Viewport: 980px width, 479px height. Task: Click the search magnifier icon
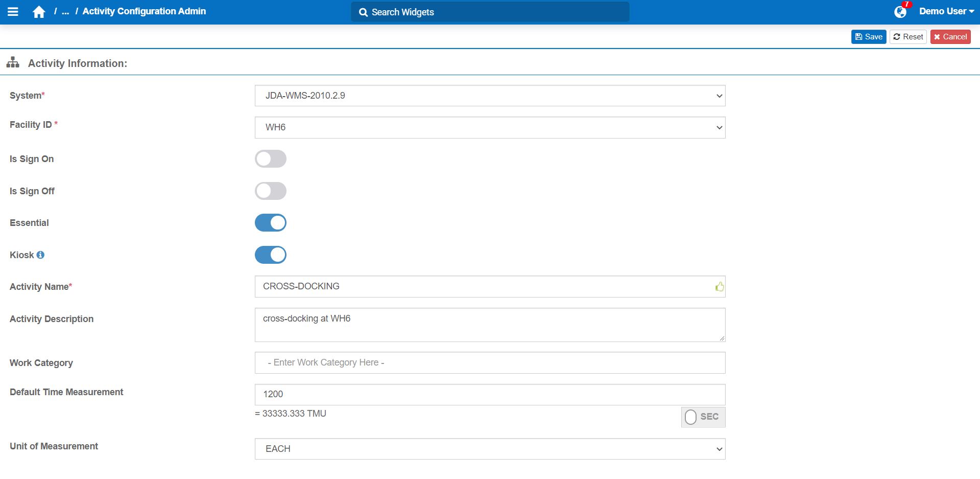pyautogui.click(x=363, y=12)
